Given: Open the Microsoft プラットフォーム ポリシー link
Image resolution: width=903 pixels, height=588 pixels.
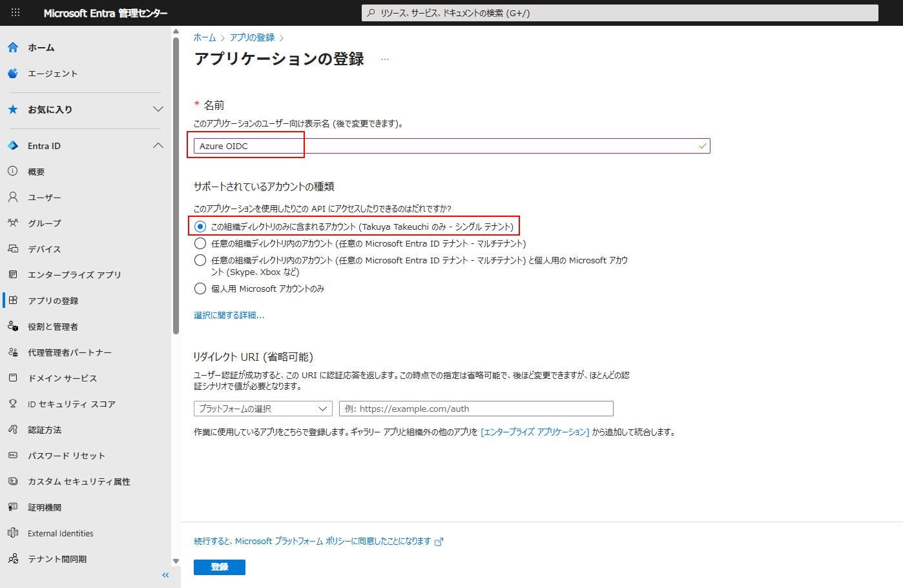Looking at the screenshot, I should [x=313, y=541].
